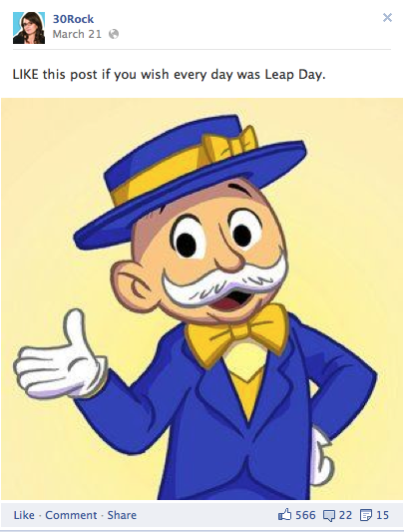This screenshot has height=532, width=404.
Task: Click the shares note icon
Action: (366, 515)
